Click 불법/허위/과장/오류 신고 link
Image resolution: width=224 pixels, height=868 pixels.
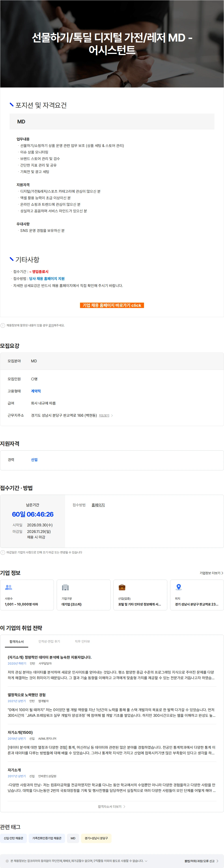click(201, 861)
